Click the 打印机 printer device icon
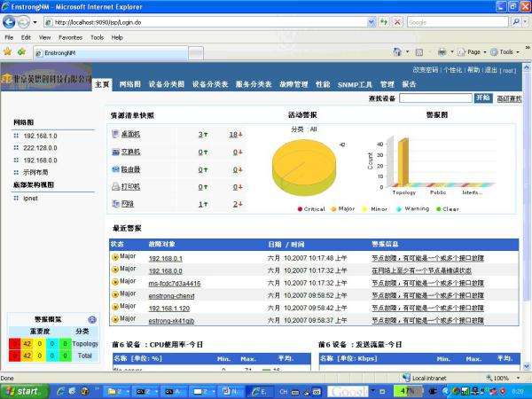 tap(115, 186)
